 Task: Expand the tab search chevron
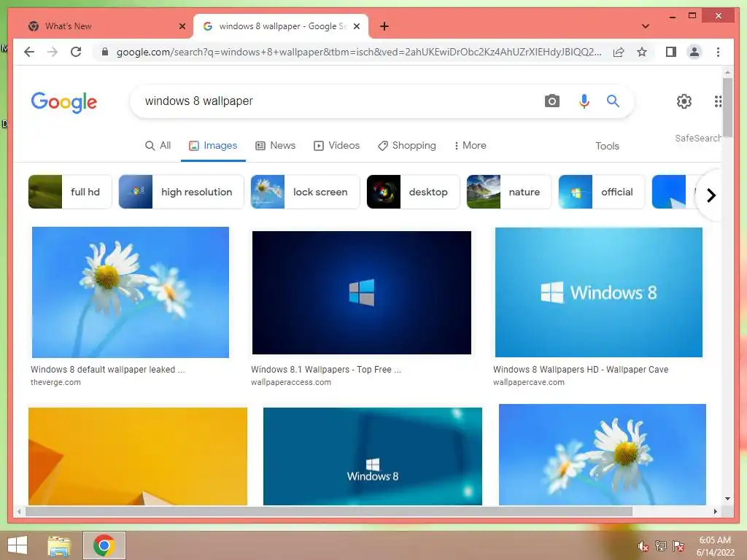(x=646, y=26)
